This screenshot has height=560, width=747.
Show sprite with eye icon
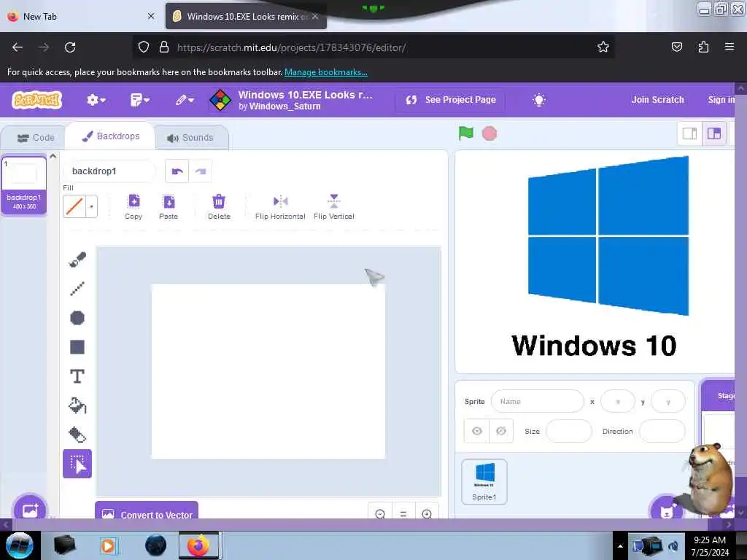[x=477, y=431]
